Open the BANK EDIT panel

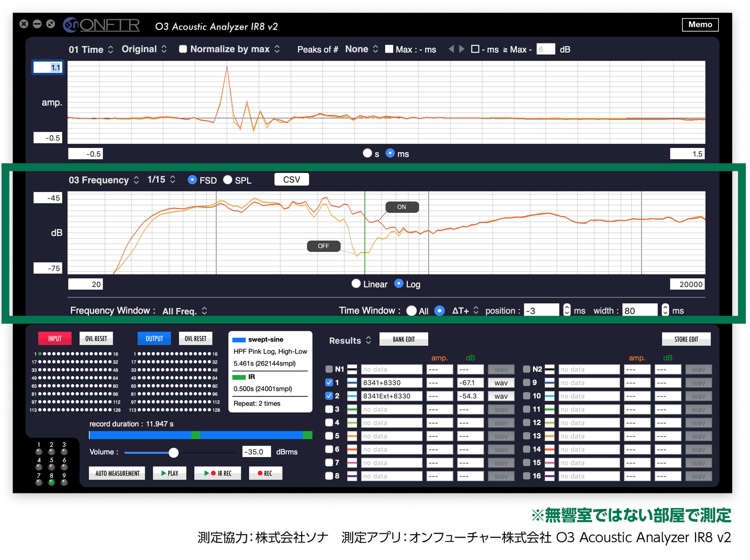(x=404, y=339)
